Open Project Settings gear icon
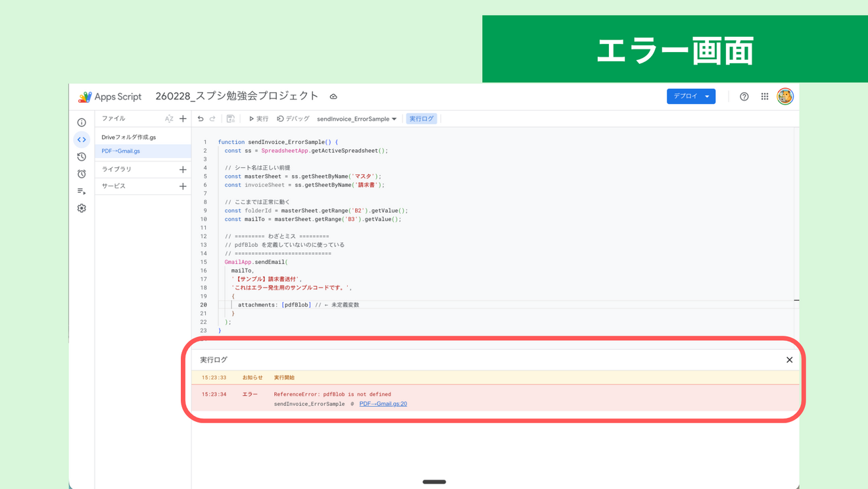Screen dimensions: 868x489 coord(82,208)
